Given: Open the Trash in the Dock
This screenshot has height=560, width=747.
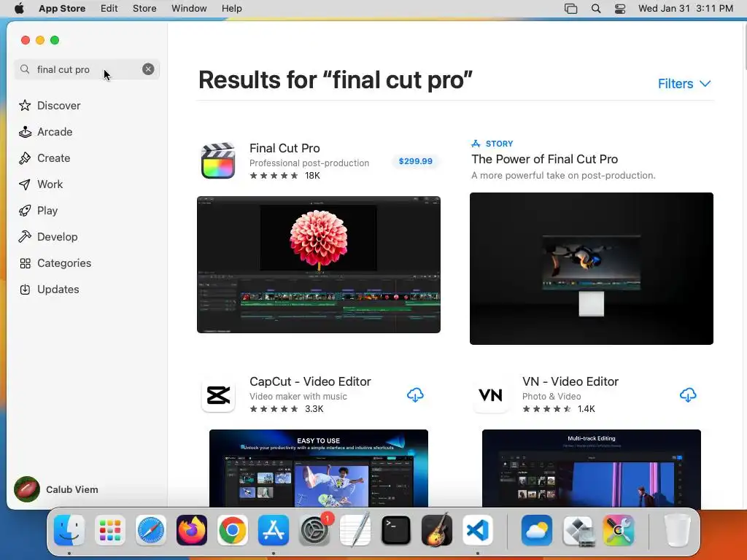Looking at the screenshot, I should (x=677, y=530).
